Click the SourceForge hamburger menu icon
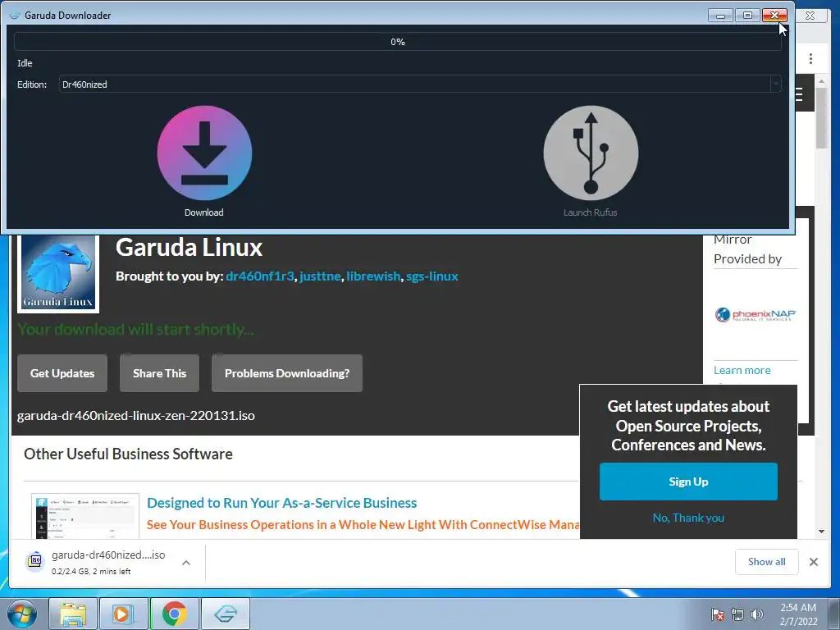The image size is (840, 630). coord(799,95)
